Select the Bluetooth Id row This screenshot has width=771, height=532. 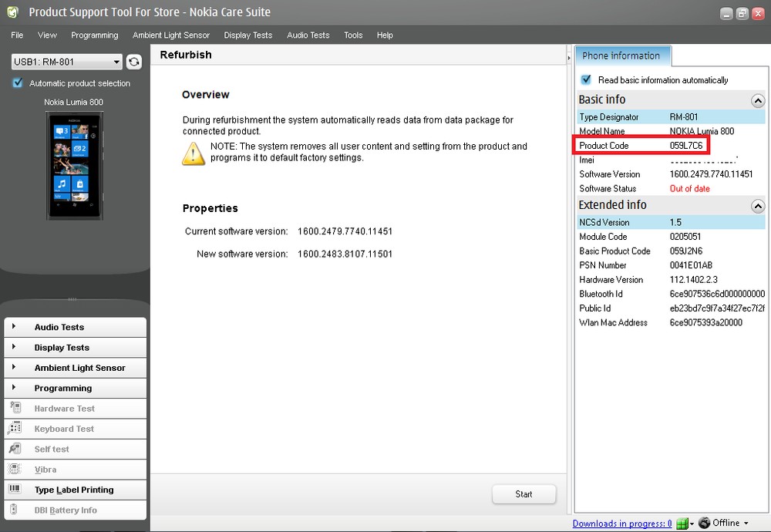click(x=671, y=294)
